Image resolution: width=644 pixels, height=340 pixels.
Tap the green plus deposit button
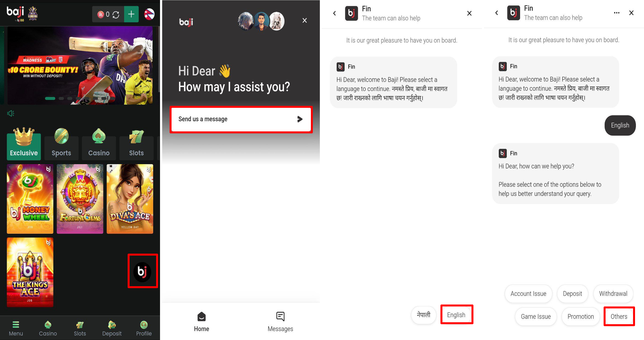131,14
